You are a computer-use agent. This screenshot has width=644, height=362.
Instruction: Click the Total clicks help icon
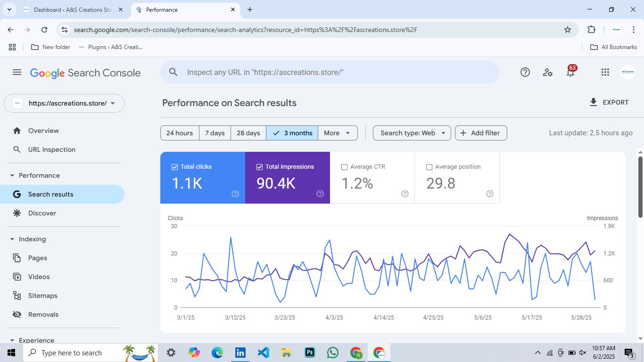(x=235, y=194)
